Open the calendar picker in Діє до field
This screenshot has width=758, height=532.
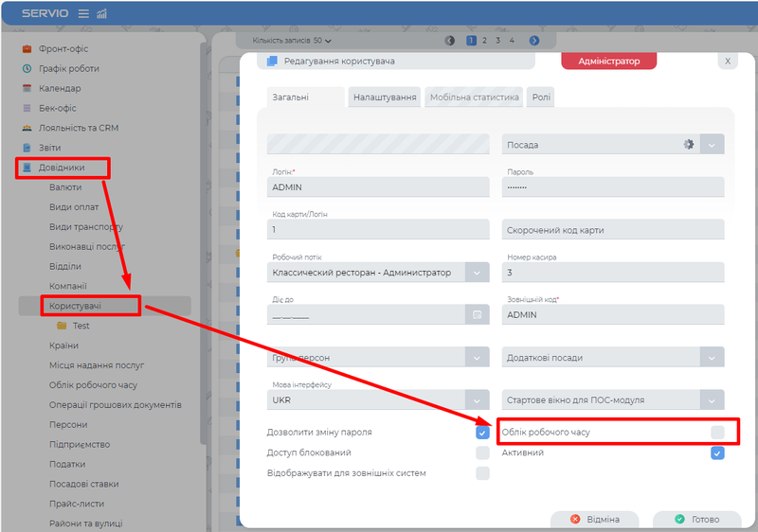(x=478, y=314)
